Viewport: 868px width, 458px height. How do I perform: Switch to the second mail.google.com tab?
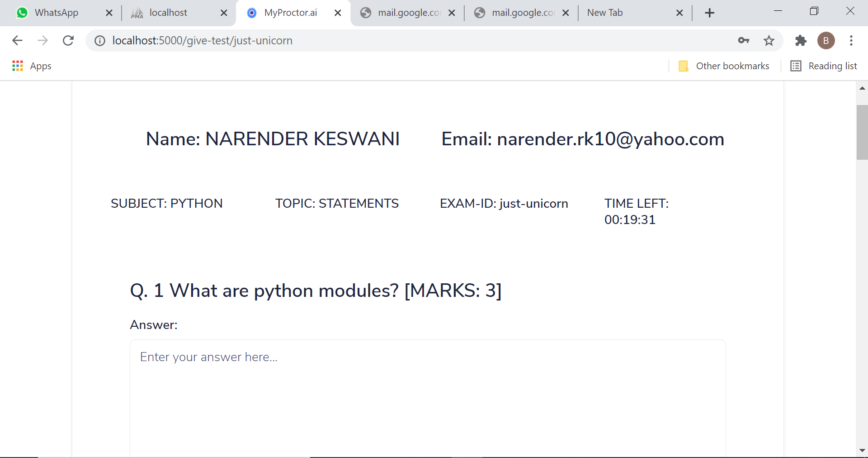pos(523,13)
